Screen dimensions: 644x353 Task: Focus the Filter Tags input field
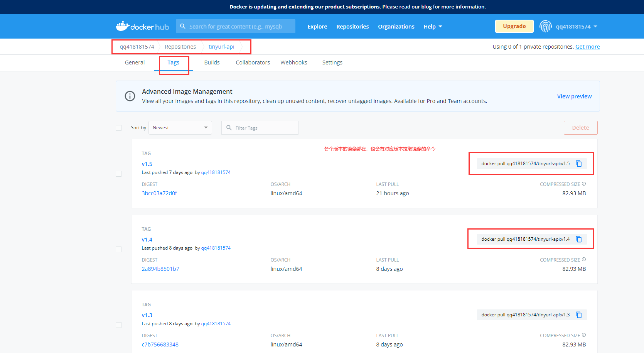(x=260, y=128)
